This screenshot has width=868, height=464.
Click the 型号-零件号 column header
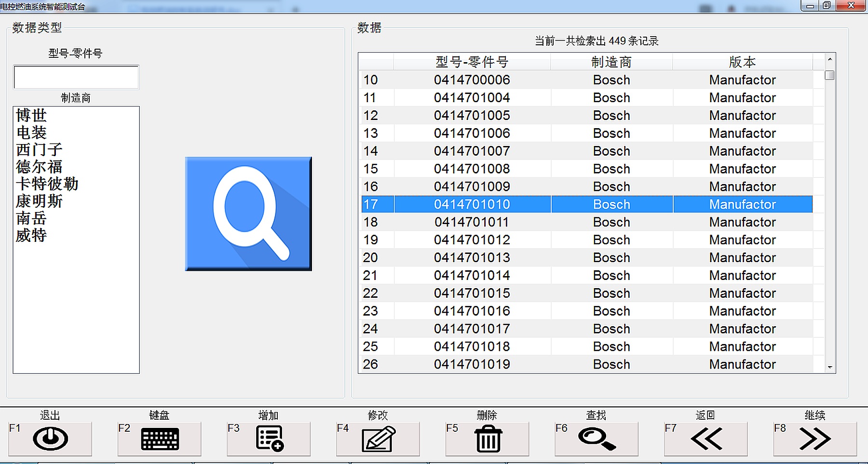[x=472, y=62]
